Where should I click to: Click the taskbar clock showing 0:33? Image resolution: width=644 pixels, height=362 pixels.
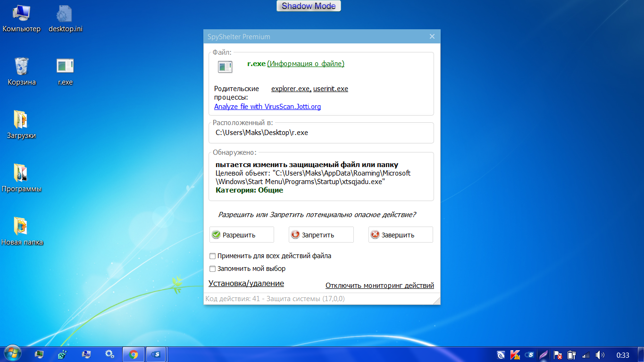click(x=623, y=355)
